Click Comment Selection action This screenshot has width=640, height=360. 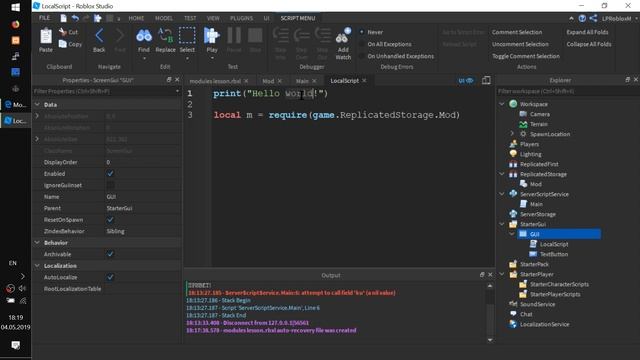pos(517,32)
